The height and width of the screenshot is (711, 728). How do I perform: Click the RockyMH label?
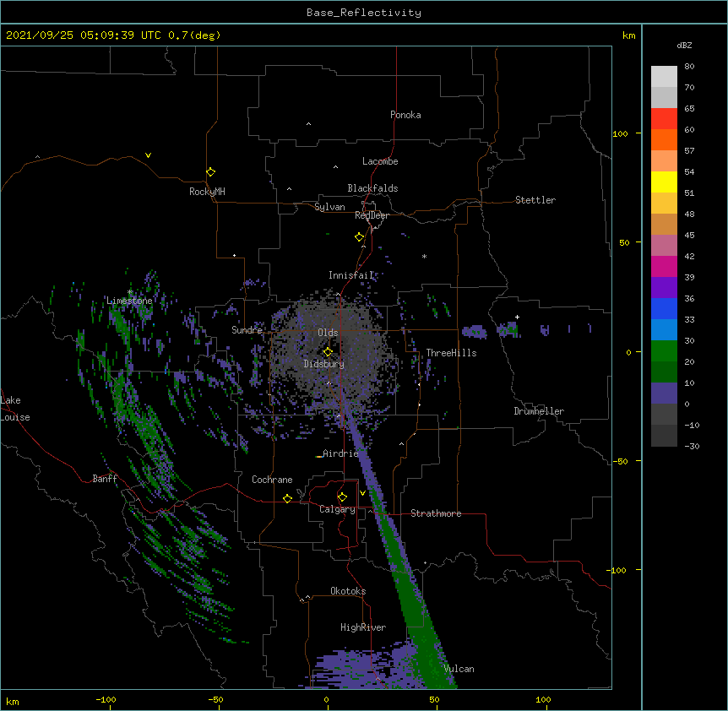pos(207,192)
